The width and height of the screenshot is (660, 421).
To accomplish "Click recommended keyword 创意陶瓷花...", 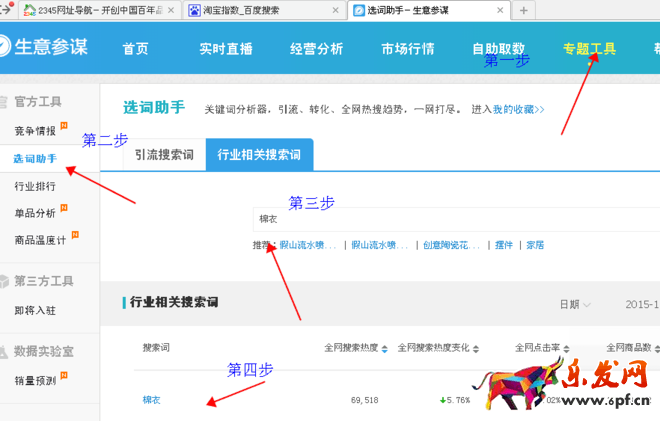I will (x=452, y=245).
